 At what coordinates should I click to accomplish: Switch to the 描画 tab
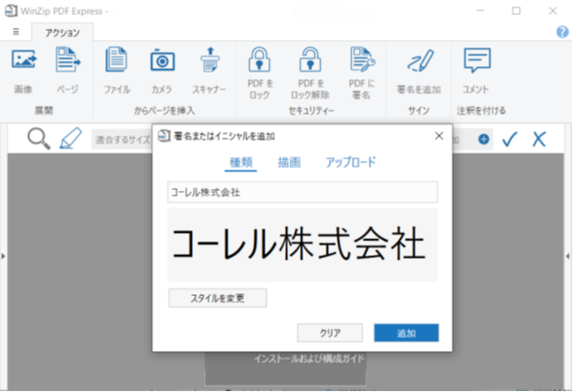coord(289,162)
